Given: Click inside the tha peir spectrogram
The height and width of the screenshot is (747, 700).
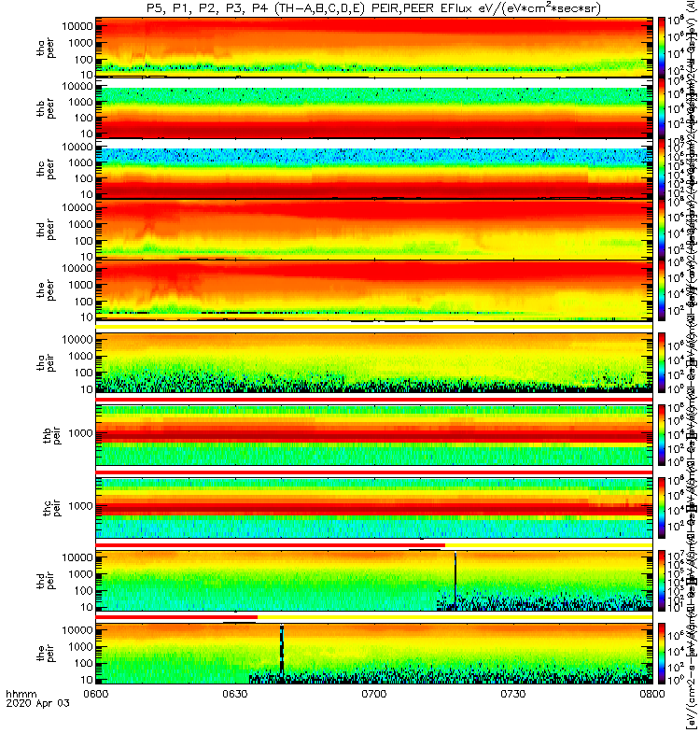Looking at the screenshot, I should point(374,362).
